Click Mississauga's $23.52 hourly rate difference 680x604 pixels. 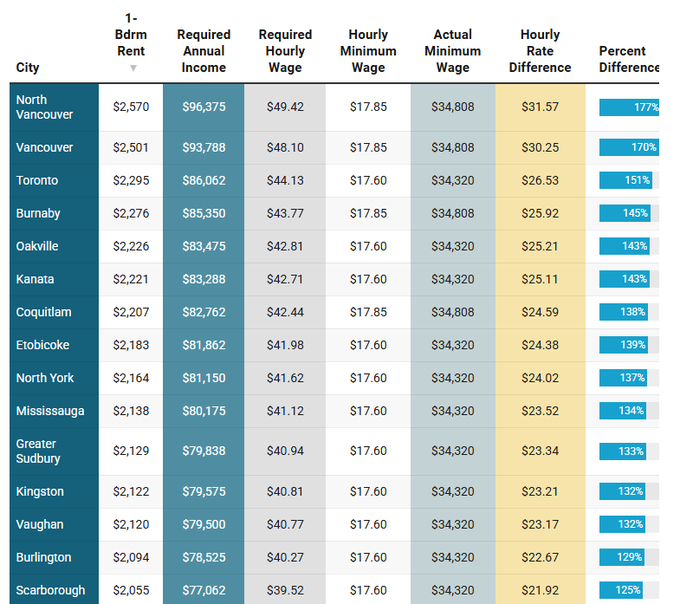click(x=540, y=411)
